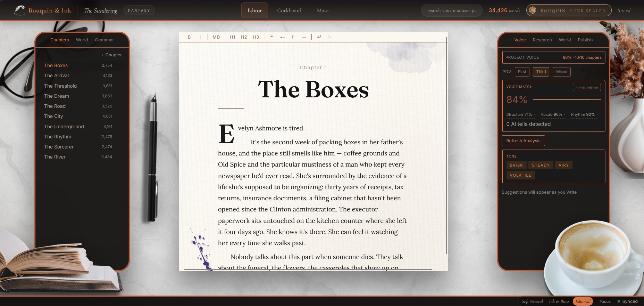Choose the Editorial theme

pyautogui.click(x=583, y=301)
